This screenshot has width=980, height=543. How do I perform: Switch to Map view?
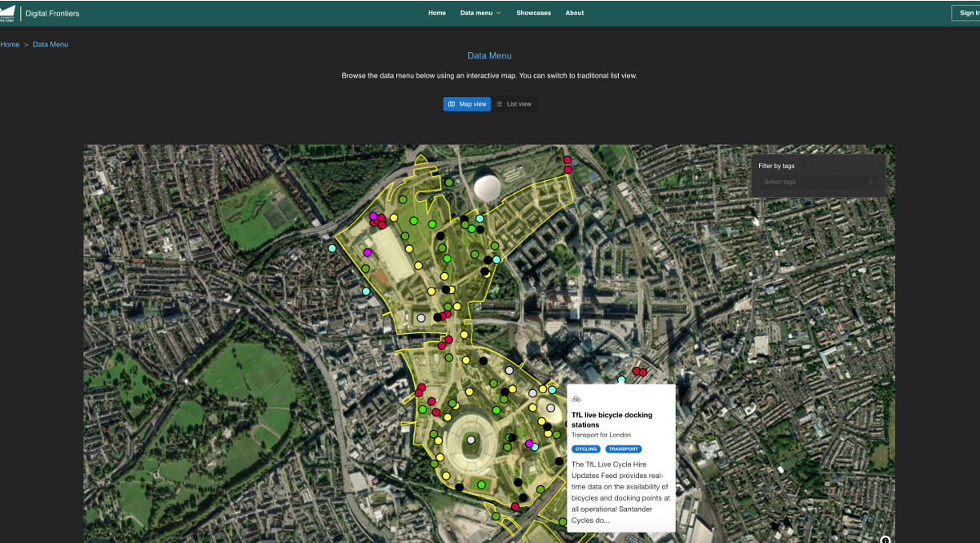467,104
